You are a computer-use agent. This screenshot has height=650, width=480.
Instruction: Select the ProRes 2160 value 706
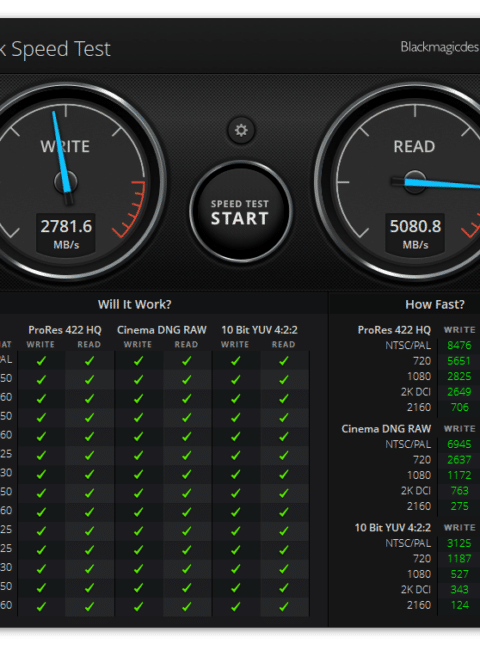(x=460, y=407)
